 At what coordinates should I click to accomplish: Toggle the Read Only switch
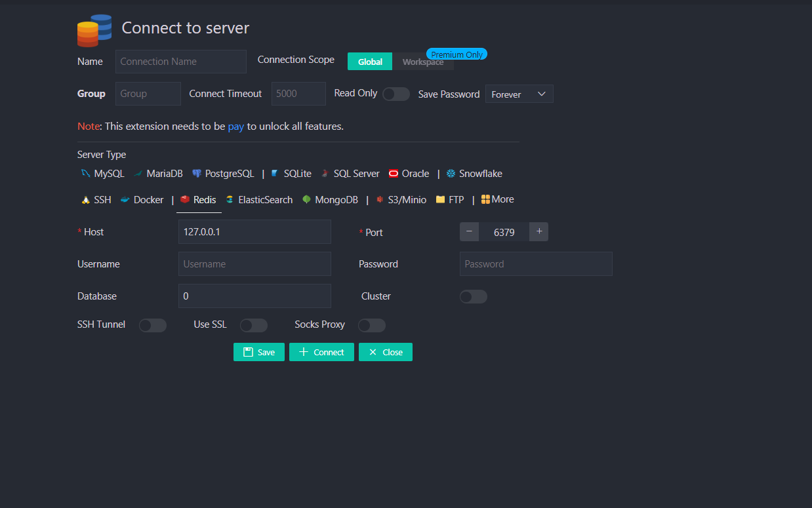pos(396,94)
